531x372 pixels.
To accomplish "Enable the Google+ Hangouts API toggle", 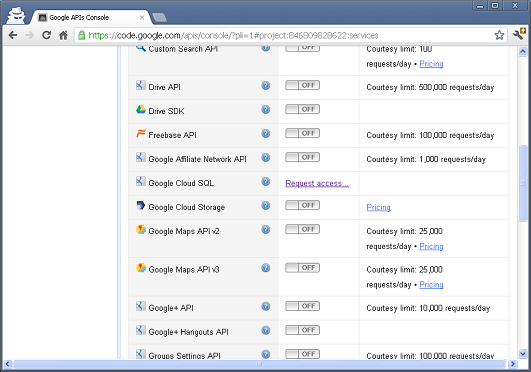I will pyautogui.click(x=302, y=330).
